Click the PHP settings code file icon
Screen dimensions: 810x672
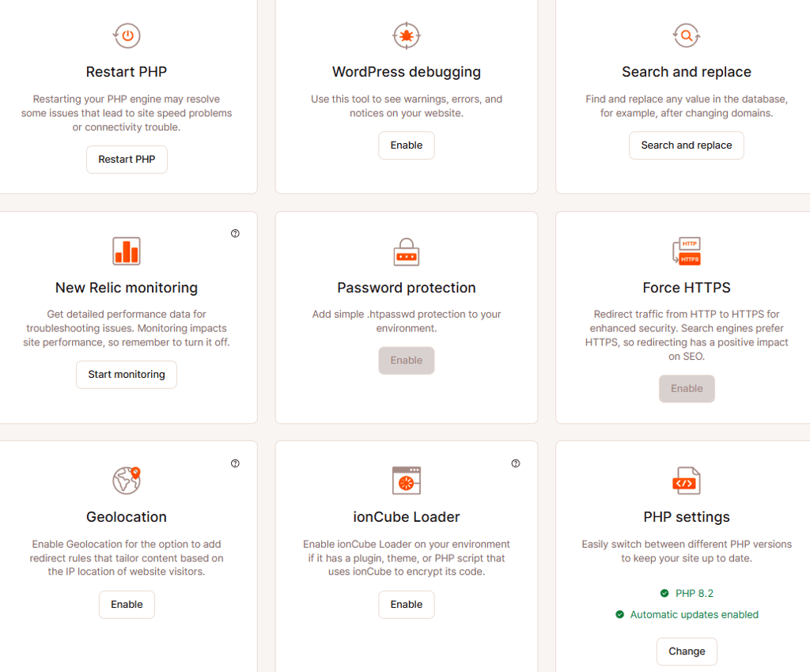[687, 481]
